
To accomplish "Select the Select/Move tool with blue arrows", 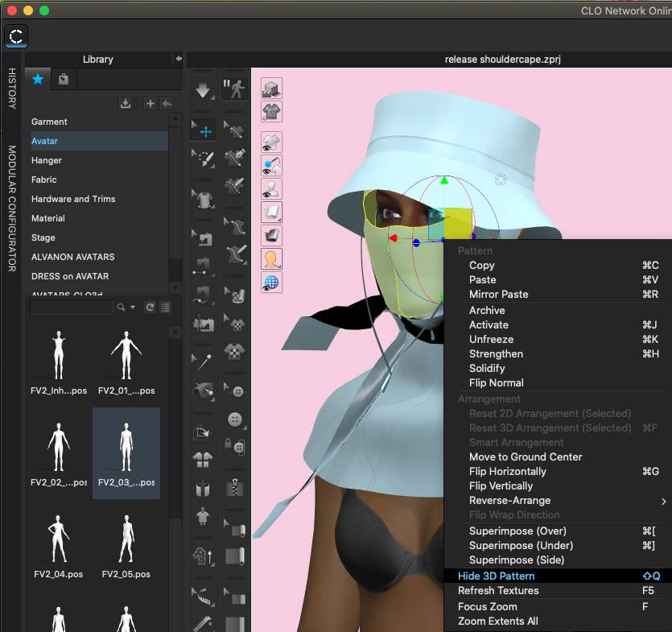I will pyautogui.click(x=203, y=130).
